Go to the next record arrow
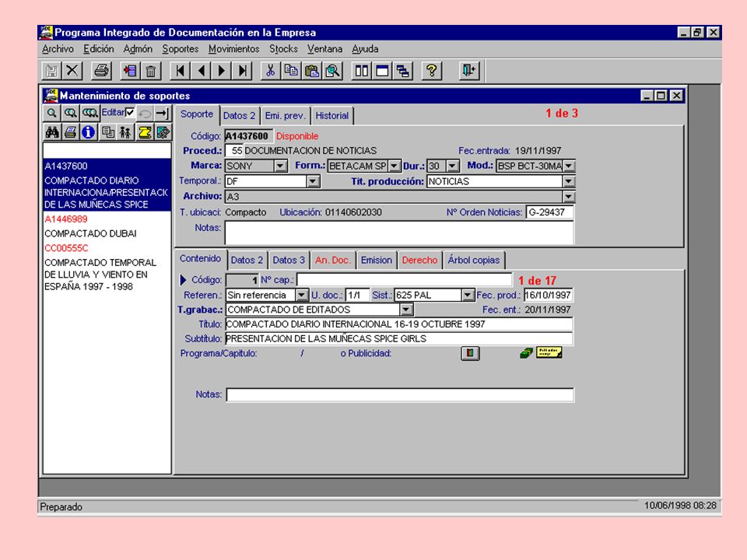 tap(222, 71)
